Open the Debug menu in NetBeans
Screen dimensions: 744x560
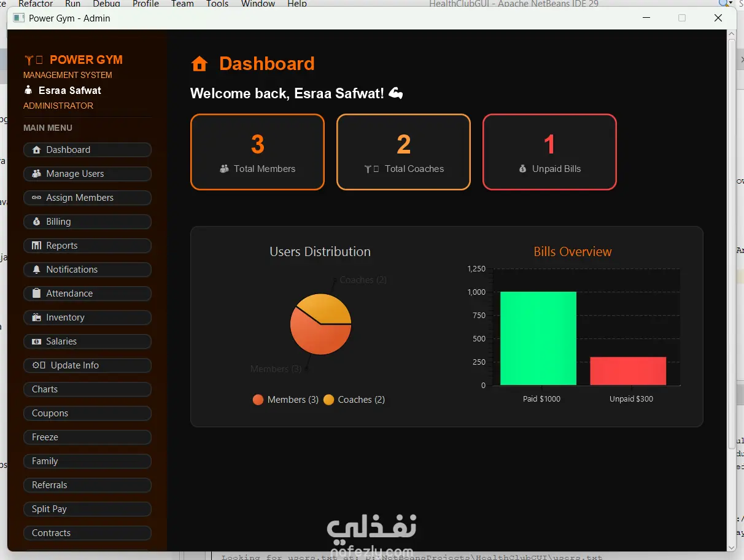point(106,4)
